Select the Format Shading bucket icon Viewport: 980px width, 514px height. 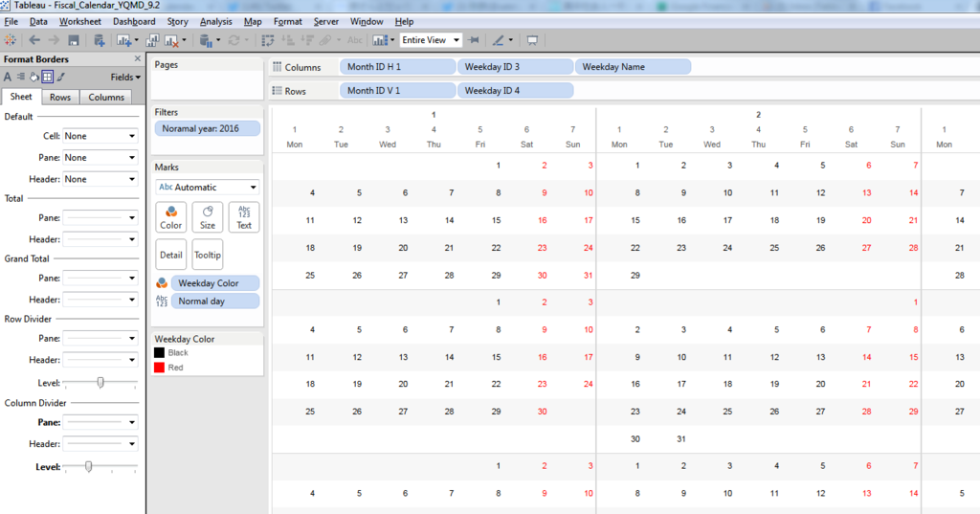(x=33, y=77)
